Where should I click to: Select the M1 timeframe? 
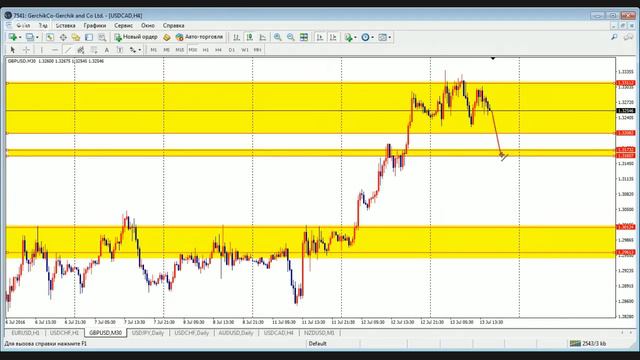153,50
